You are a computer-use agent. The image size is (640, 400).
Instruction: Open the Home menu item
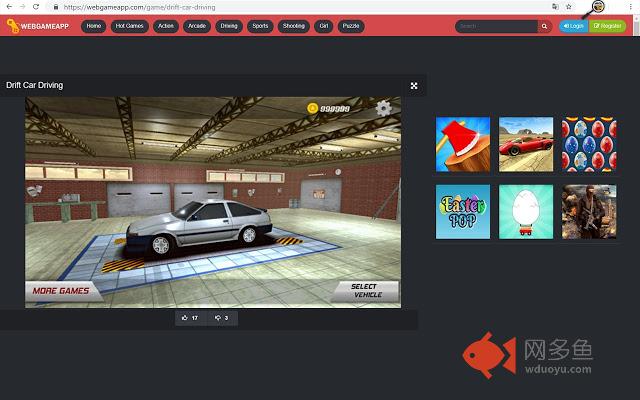coord(93,26)
